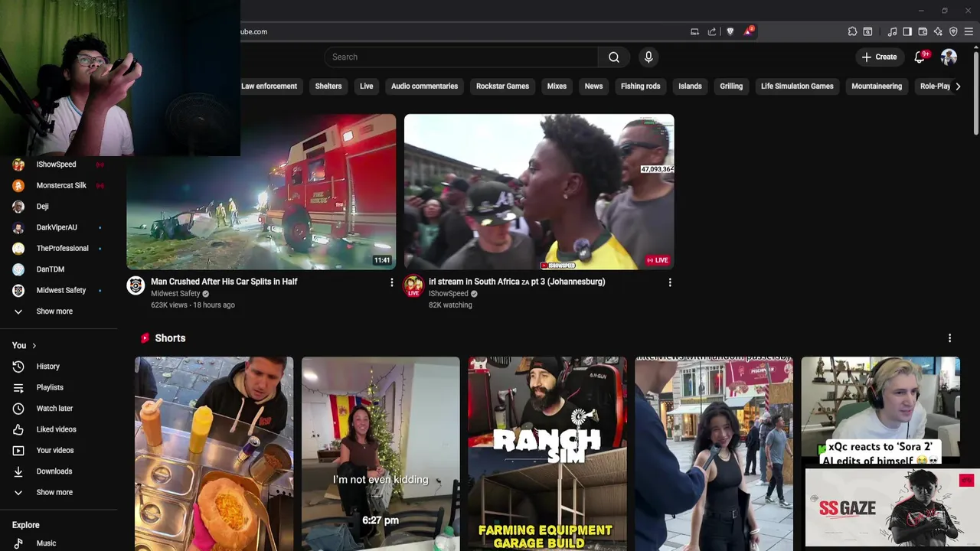The height and width of the screenshot is (551, 980).
Task: Open Leo AI sparkle icon
Action: [x=938, y=31]
